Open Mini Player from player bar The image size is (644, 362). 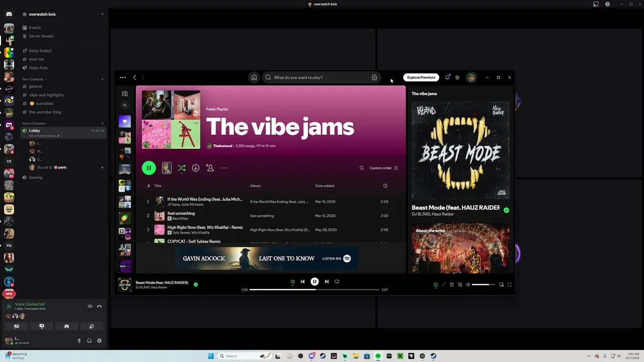(x=501, y=285)
